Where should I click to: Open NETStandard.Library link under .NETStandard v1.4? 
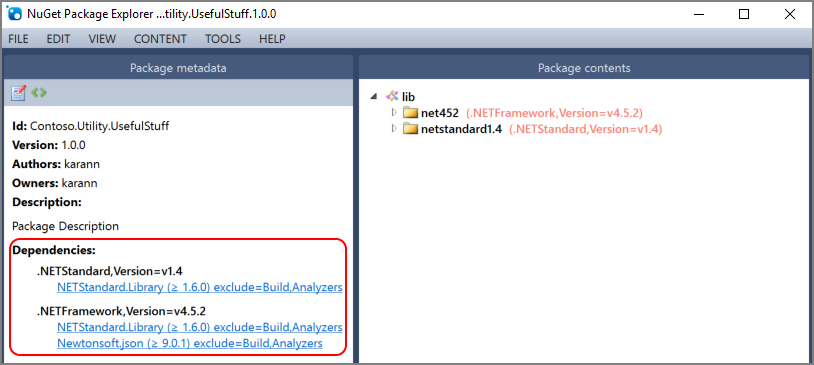point(200,287)
